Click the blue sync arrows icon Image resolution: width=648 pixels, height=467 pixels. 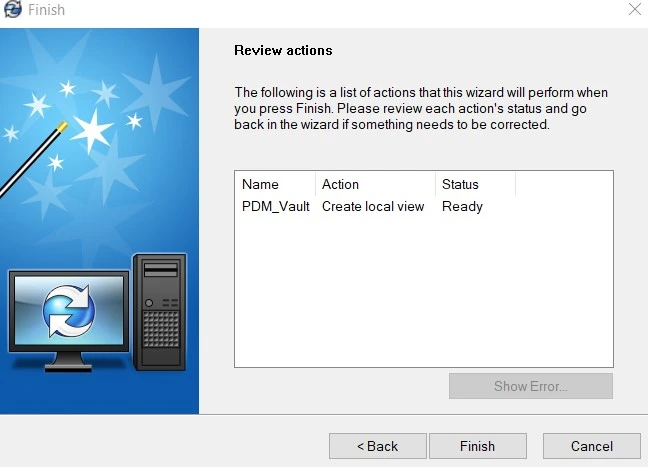pos(68,311)
